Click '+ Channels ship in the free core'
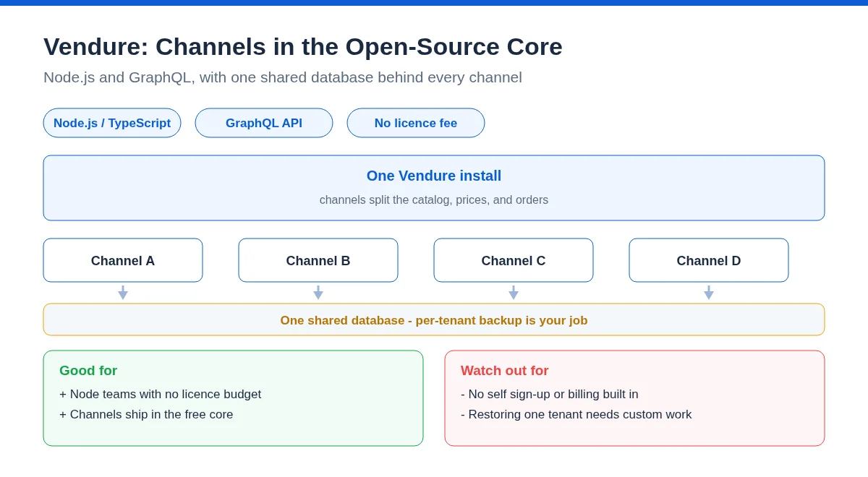 point(146,414)
